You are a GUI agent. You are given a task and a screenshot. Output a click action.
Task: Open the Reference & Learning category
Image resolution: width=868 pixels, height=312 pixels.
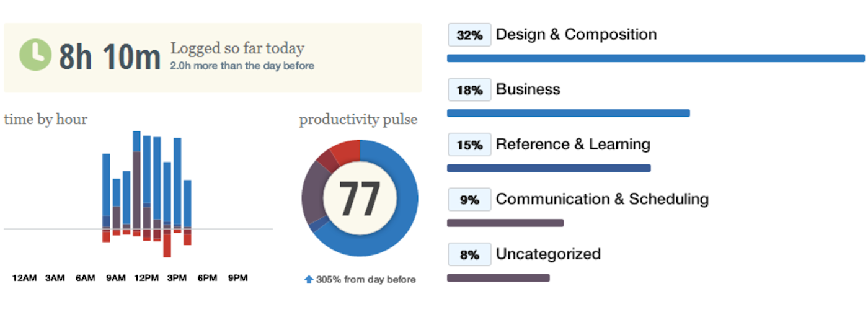pyautogui.click(x=573, y=145)
